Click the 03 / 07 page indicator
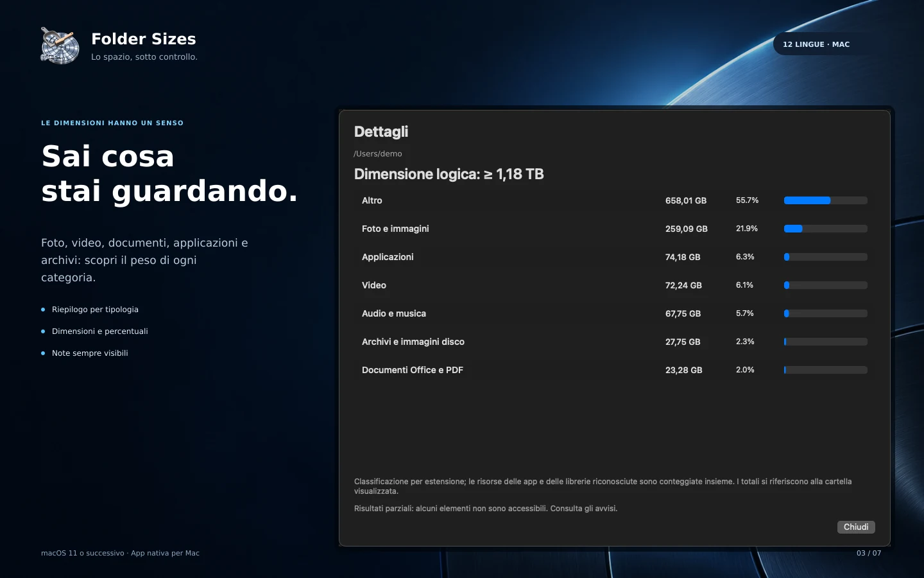924x578 pixels. pos(869,553)
